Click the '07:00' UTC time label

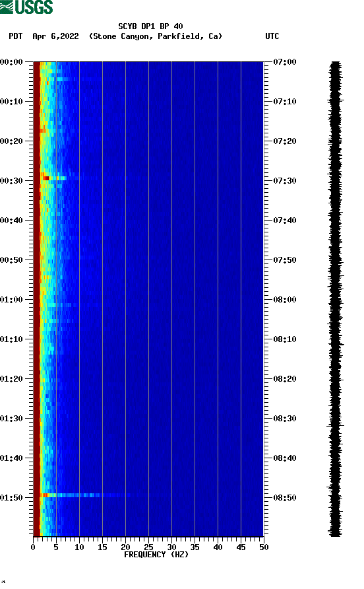(284, 61)
